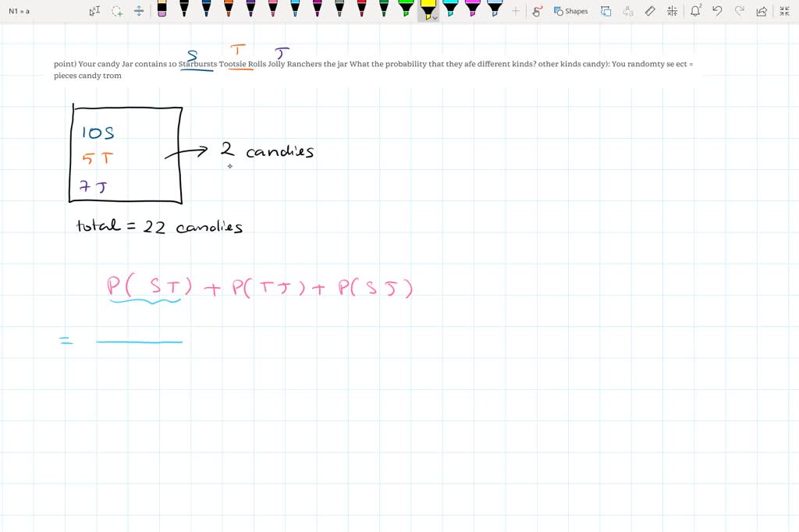Pick the orange pen

[228, 9]
